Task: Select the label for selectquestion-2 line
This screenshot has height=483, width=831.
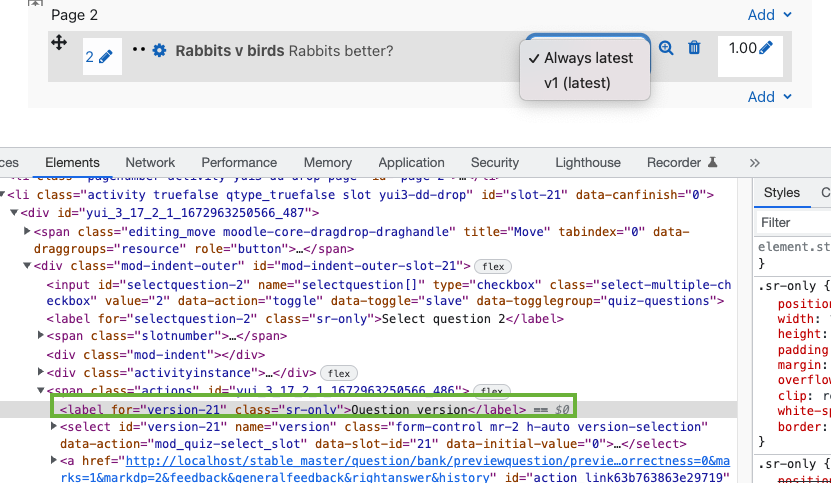Action: (x=305, y=319)
